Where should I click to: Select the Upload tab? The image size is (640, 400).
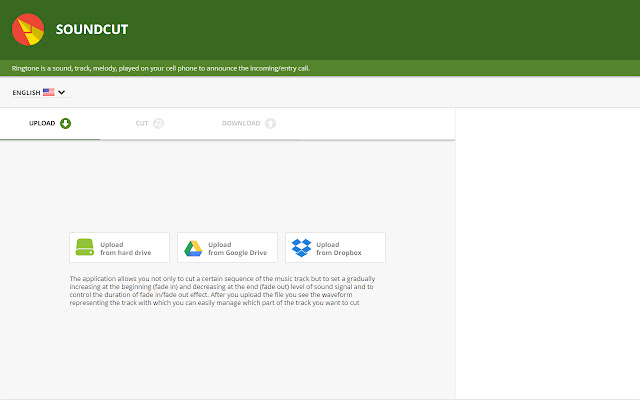(x=50, y=123)
